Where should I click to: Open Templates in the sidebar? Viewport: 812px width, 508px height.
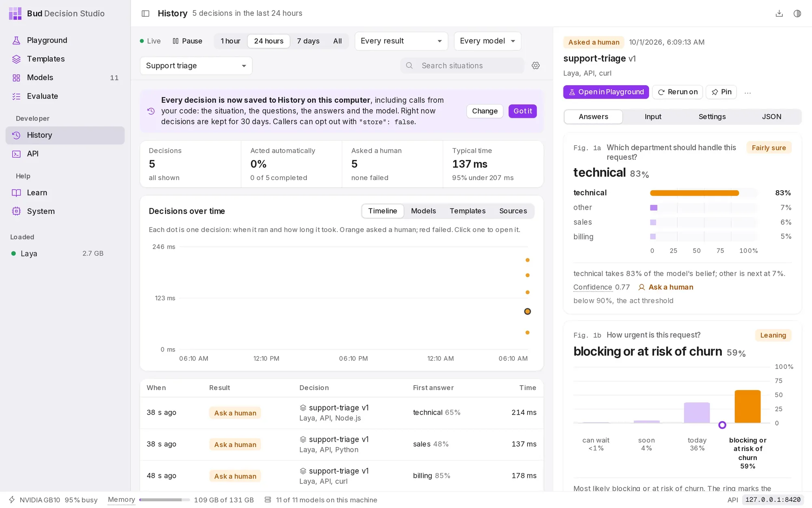65,59
